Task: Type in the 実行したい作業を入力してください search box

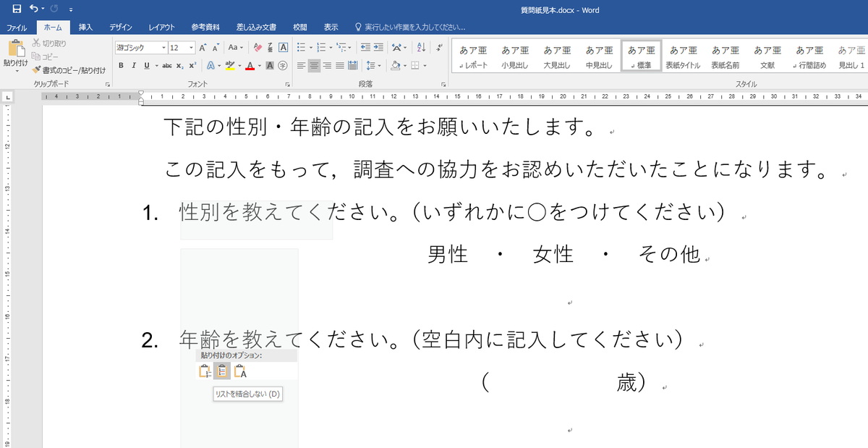Action: coord(415,28)
